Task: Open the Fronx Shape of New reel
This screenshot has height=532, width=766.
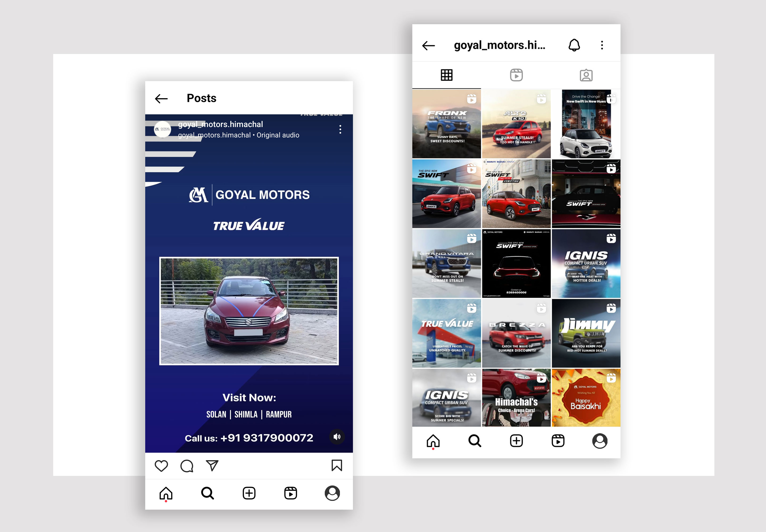Action: (x=446, y=124)
